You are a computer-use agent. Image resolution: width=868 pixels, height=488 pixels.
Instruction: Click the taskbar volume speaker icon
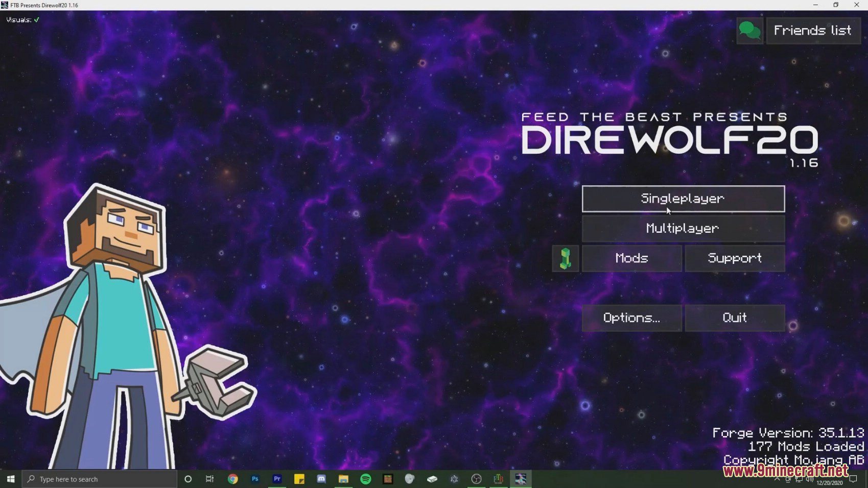click(x=810, y=479)
